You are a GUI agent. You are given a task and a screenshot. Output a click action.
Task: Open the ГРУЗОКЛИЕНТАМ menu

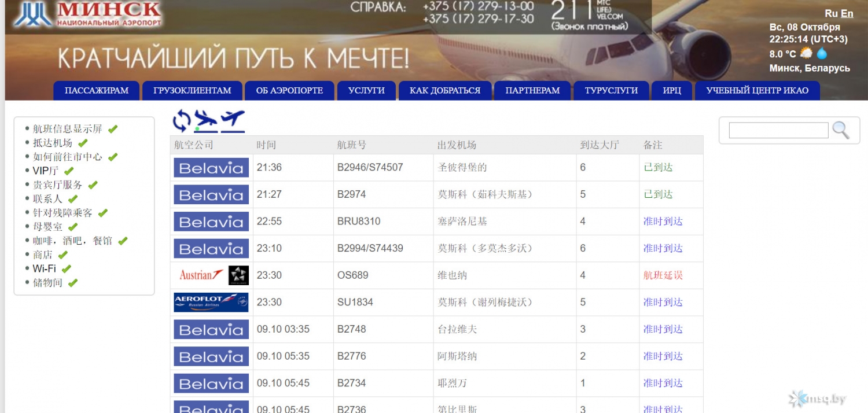[192, 91]
